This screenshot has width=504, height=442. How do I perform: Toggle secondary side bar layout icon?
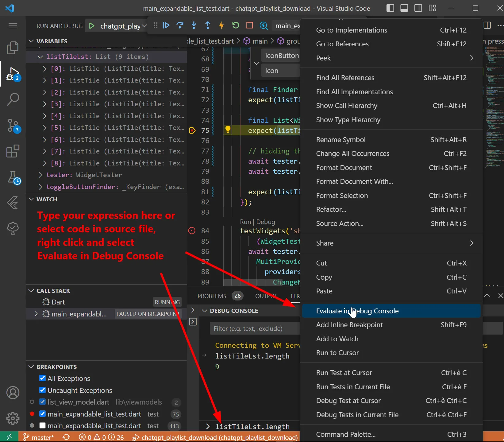tap(418, 8)
